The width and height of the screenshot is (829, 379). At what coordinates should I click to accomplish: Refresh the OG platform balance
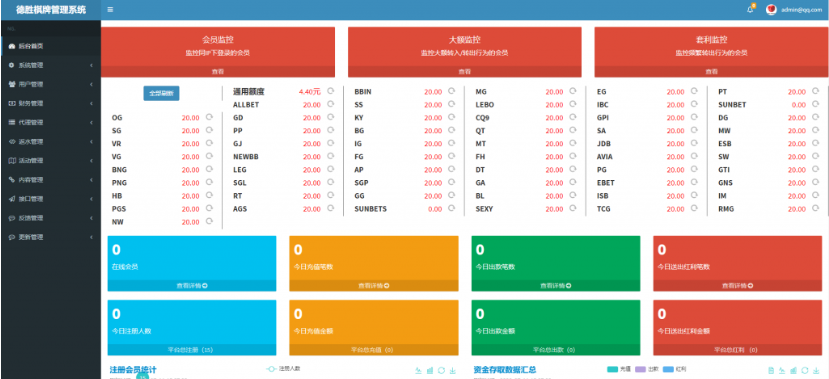[209, 117]
